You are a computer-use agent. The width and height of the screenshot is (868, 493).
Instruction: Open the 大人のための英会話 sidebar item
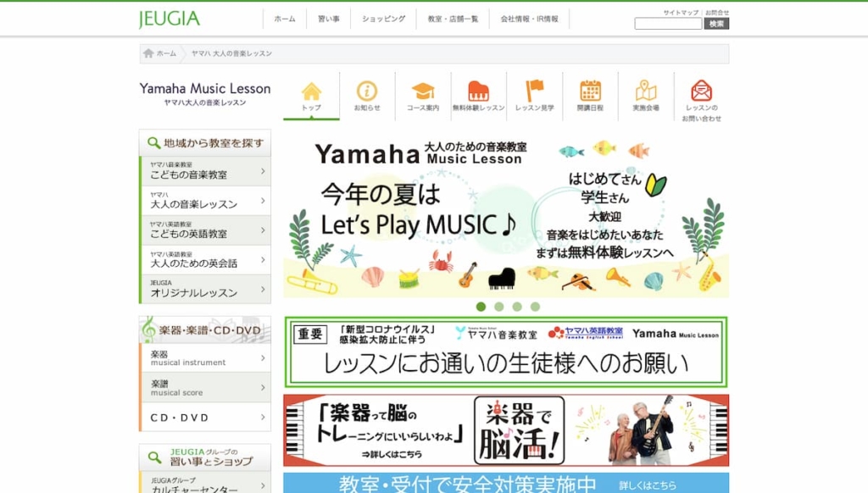205,259
